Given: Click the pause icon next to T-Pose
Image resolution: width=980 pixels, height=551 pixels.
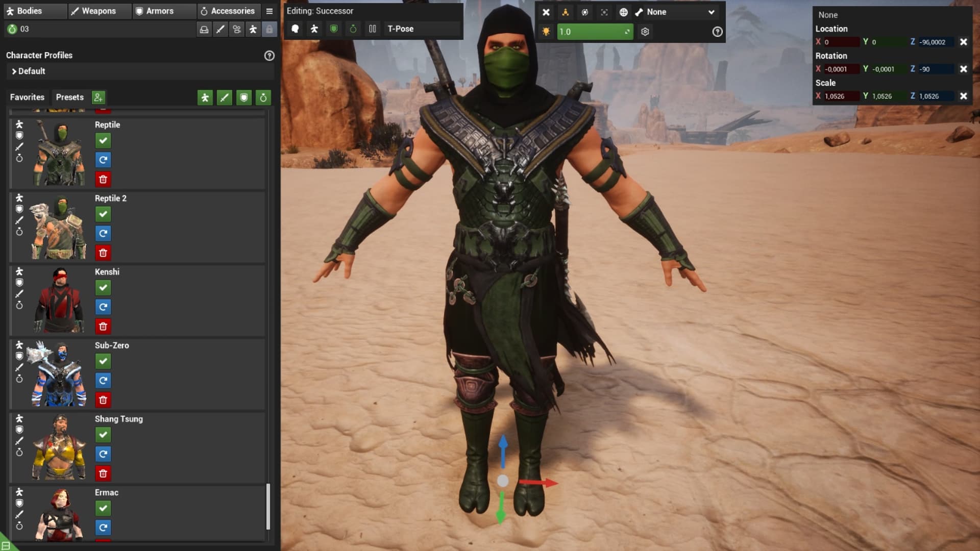Looking at the screenshot, I should pos(373,29).
